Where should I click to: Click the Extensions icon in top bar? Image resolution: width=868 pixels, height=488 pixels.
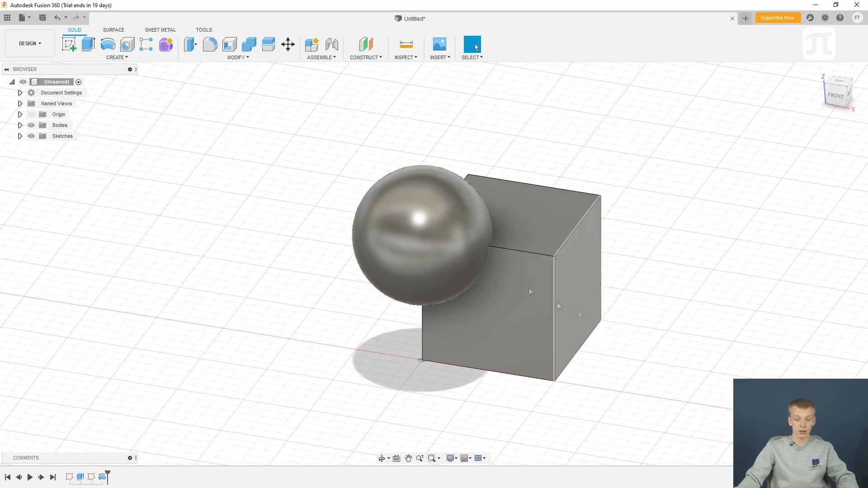click(x=810, y=18)
